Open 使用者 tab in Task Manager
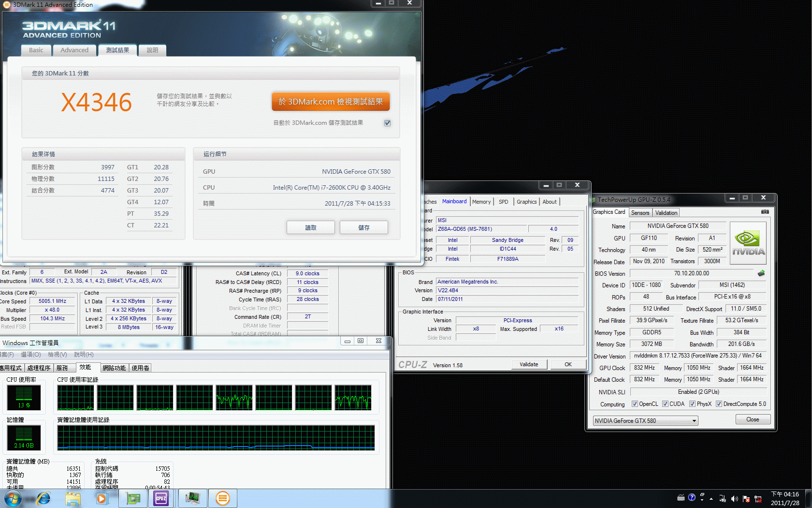This screenshot has height=508, width=812. pyautogui.click(x=141, y=368)
